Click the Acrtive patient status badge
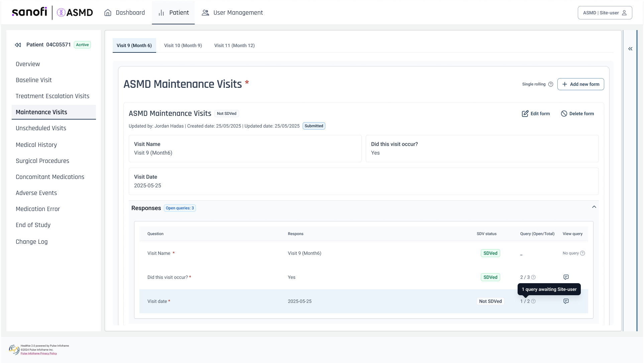The height and width of the screenshot is (363, 644). 82,45
